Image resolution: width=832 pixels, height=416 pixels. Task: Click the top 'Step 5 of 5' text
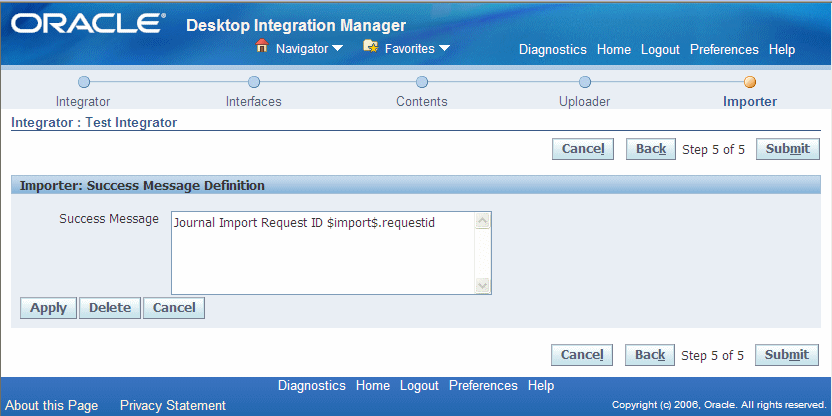(x=714, y=150)
